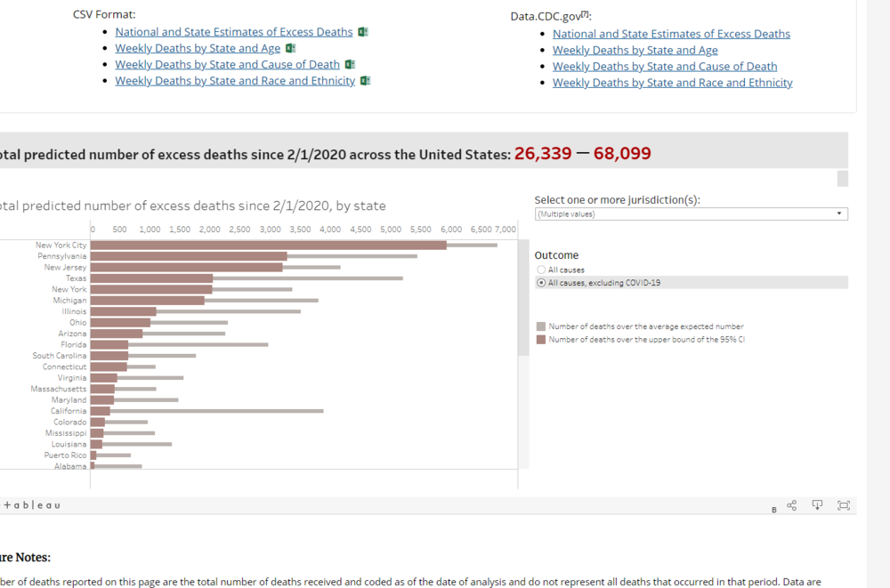
Task: Click the Tableau logo in footer
Action: coord(32,505)
